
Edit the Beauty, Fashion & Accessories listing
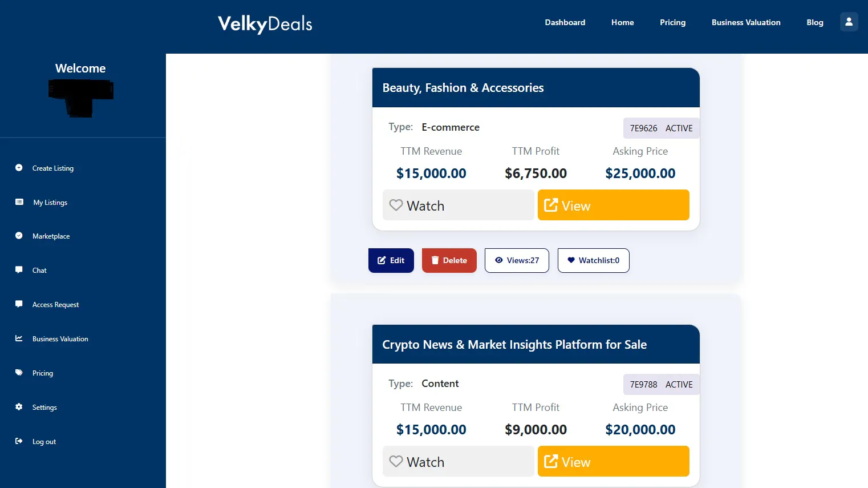(391, 260)
